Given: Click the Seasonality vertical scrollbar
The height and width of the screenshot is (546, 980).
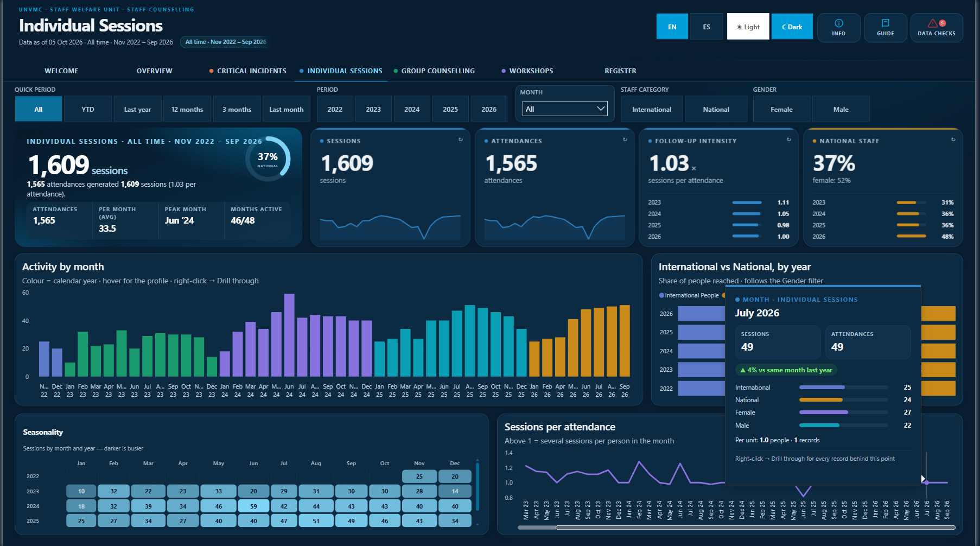Looking at the screenshot, I should point(478,487).
